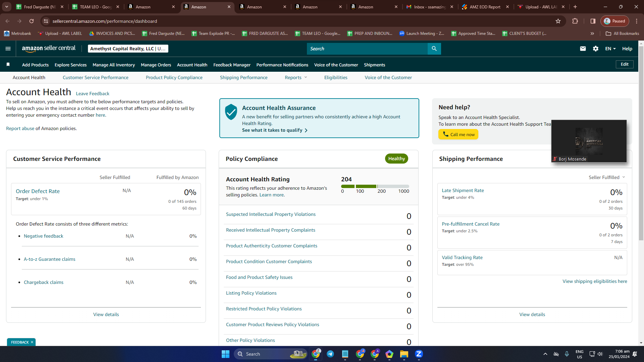Open the settings gear icon

596,49
